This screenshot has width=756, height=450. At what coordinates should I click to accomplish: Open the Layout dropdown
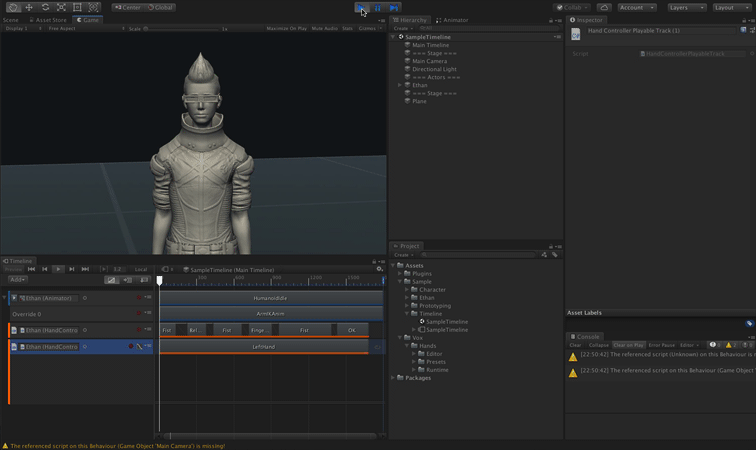pyautogui.click(x=730, y=7)
